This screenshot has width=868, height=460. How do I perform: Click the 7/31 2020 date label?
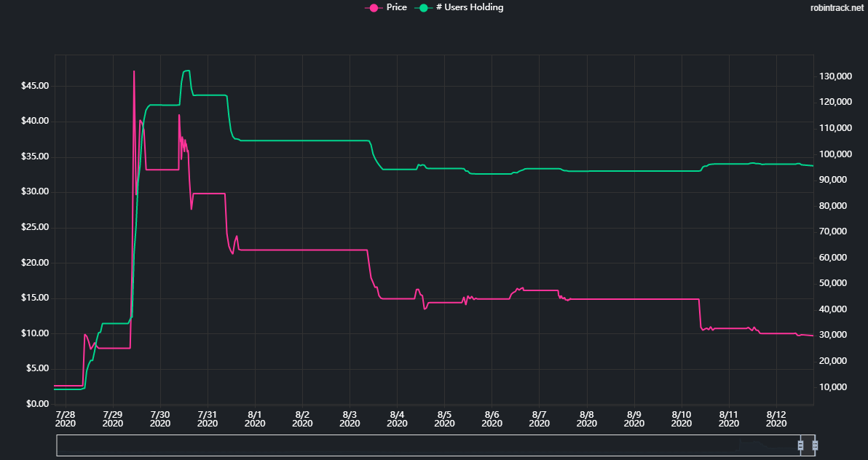click(x=208, y=419)
